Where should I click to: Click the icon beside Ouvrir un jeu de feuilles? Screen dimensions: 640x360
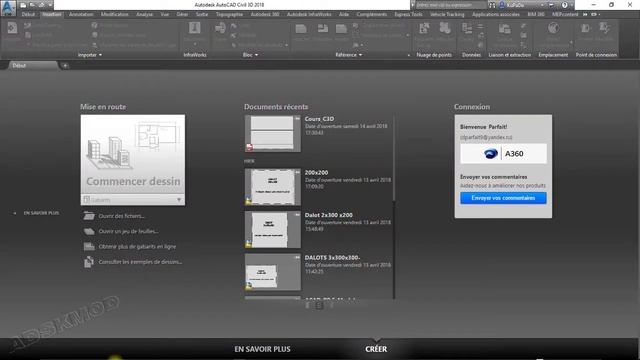click(x=89, y=231)
